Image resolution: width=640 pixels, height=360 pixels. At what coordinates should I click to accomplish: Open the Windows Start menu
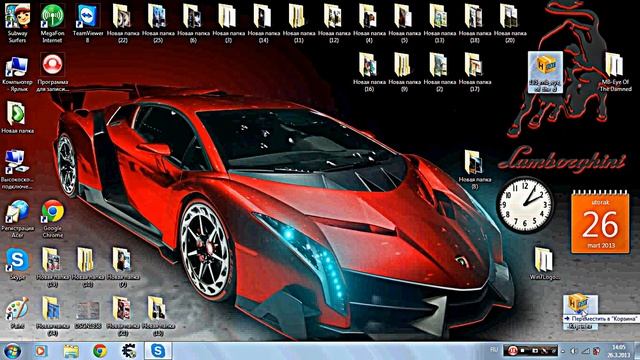[12, 351]
